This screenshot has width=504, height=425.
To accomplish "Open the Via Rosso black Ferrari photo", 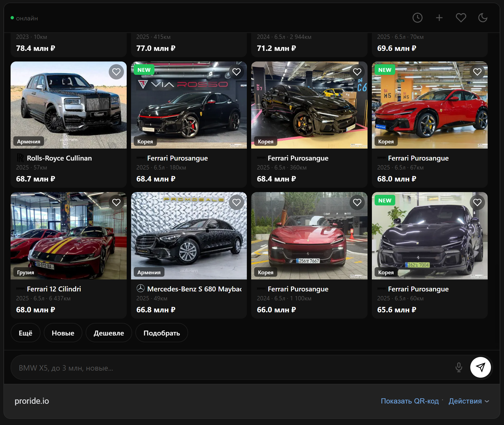I will pos(189,105).
